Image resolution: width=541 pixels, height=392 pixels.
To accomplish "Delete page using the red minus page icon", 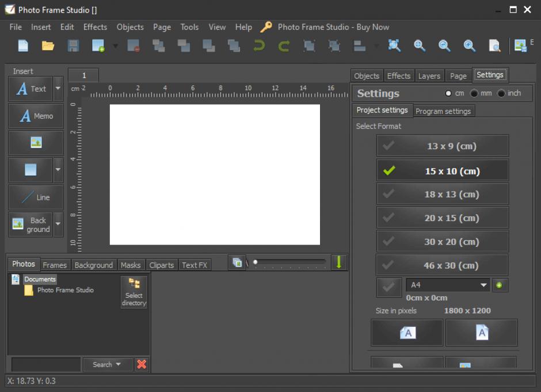I will click(134, 45).
